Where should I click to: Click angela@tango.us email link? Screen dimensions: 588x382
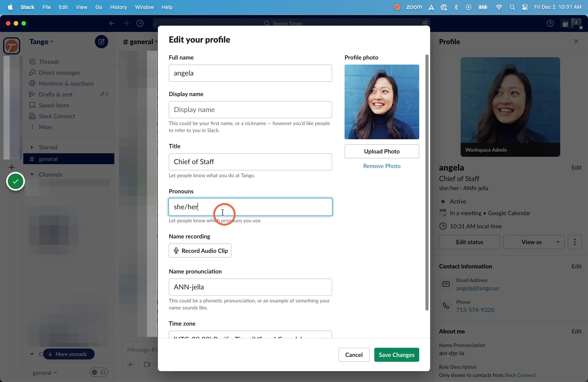(477, 288)
